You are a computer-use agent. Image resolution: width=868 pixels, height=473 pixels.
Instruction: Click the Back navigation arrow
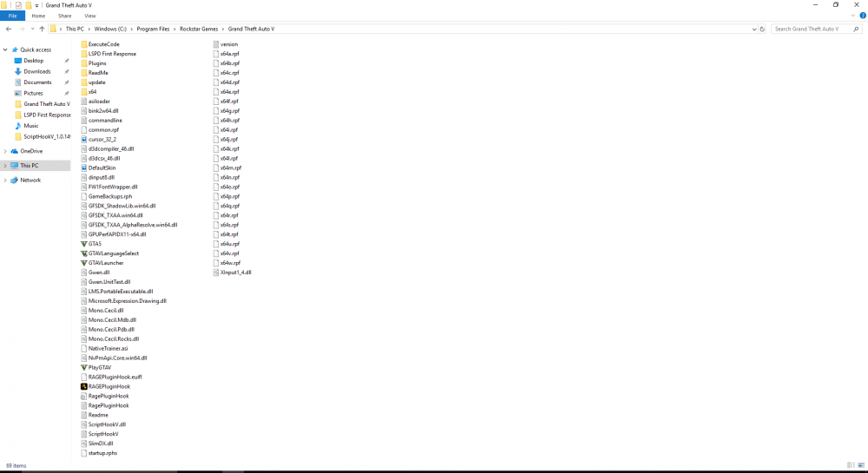[9, 29]
